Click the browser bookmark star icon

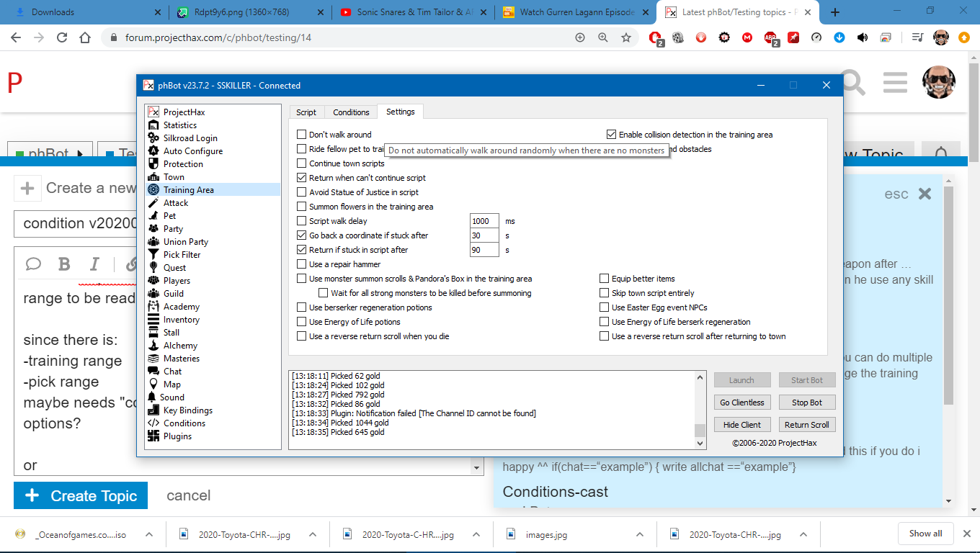pyautogui.click(x=626, y=37)
